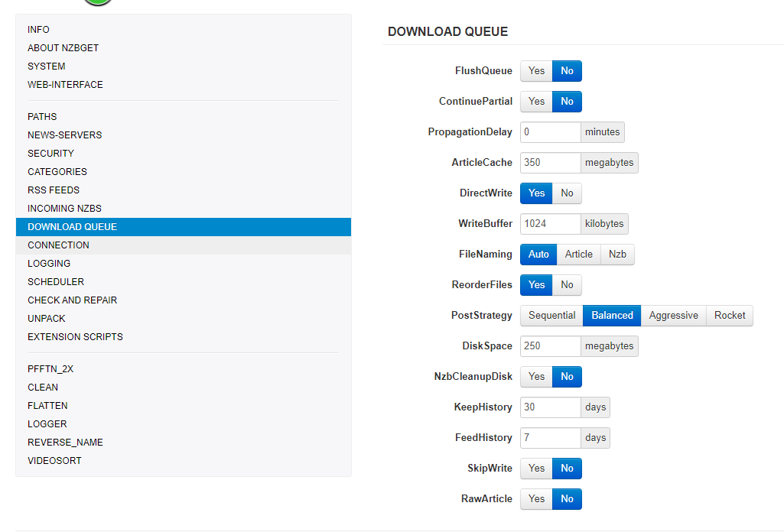Pick Sequential post strategy
Screen dimensions: 784x532
point(551,316)
